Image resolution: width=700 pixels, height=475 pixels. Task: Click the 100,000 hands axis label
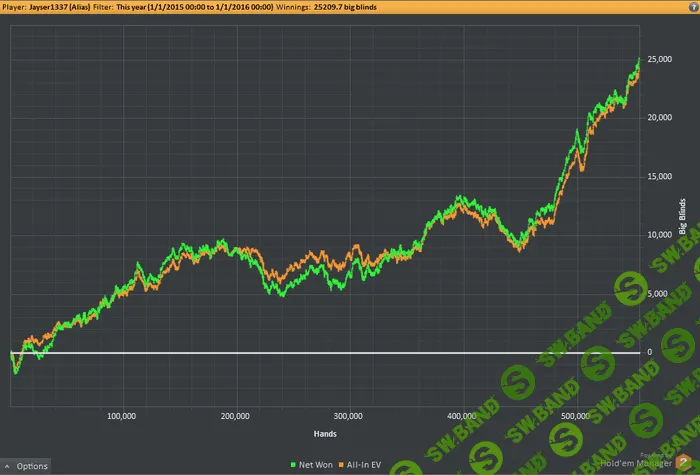point(121,415)
